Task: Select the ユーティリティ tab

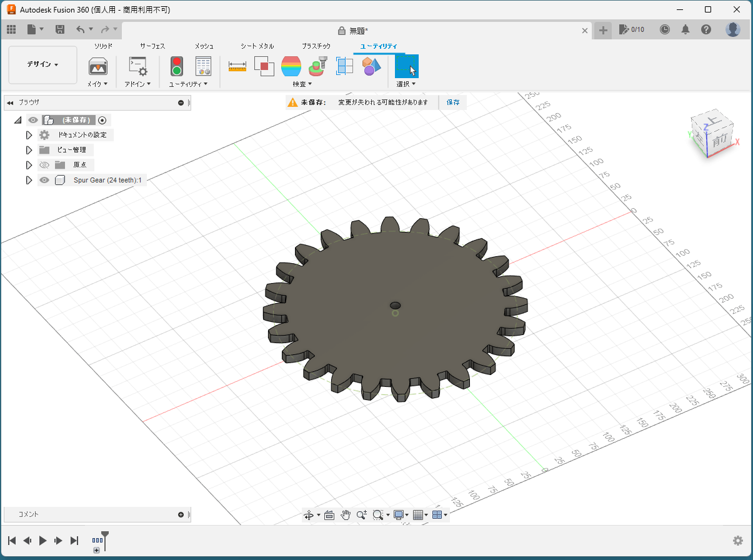Action: pos(379,46)
